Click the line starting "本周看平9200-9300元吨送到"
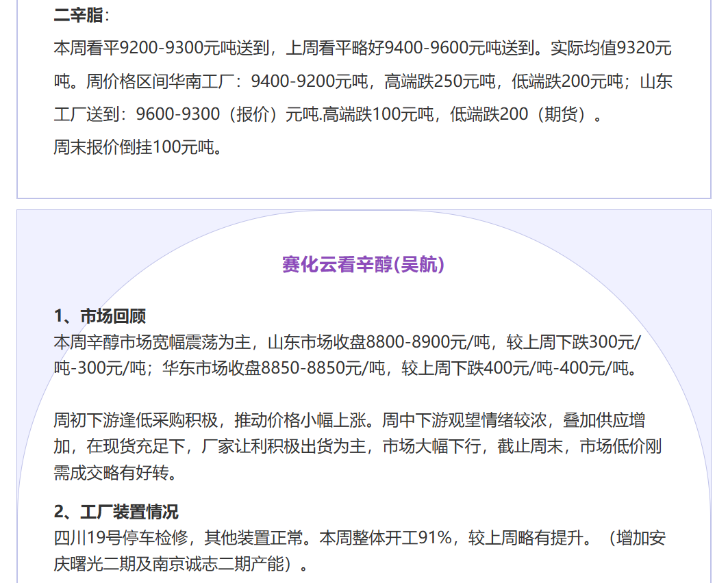This screenshot has width=728, height=583. (362, 48)
